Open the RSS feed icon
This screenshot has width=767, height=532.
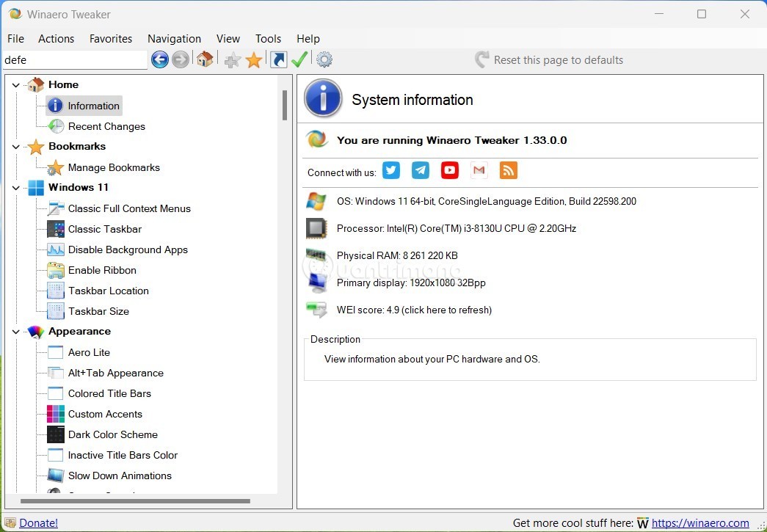tap(509, 171)
